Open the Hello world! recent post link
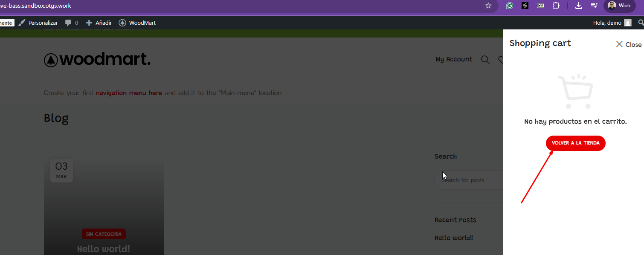 [454, 238]
